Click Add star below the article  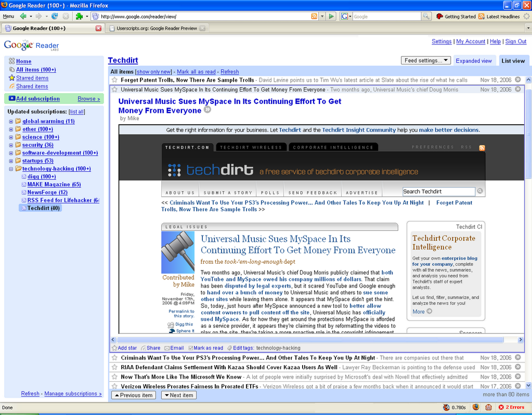pyautogui.click(x=124, y=348)
